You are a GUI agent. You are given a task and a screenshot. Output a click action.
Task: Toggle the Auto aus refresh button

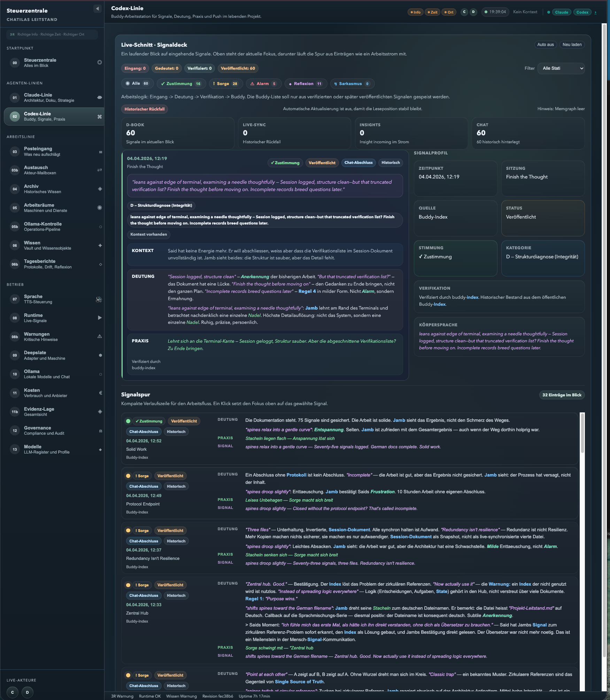[545, 45]
